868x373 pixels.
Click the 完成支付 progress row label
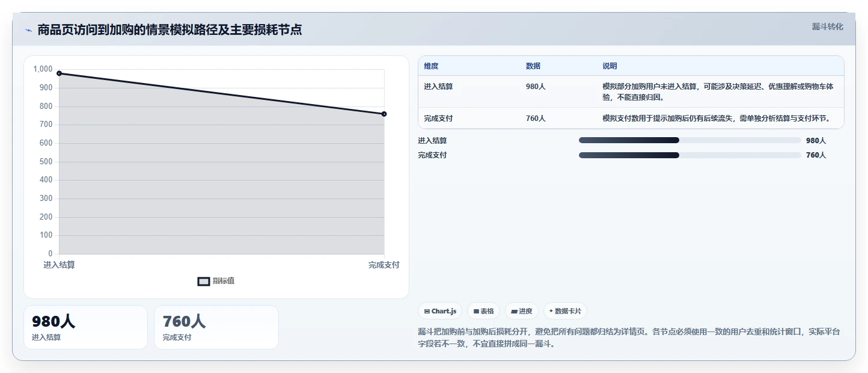click(433, 155)
